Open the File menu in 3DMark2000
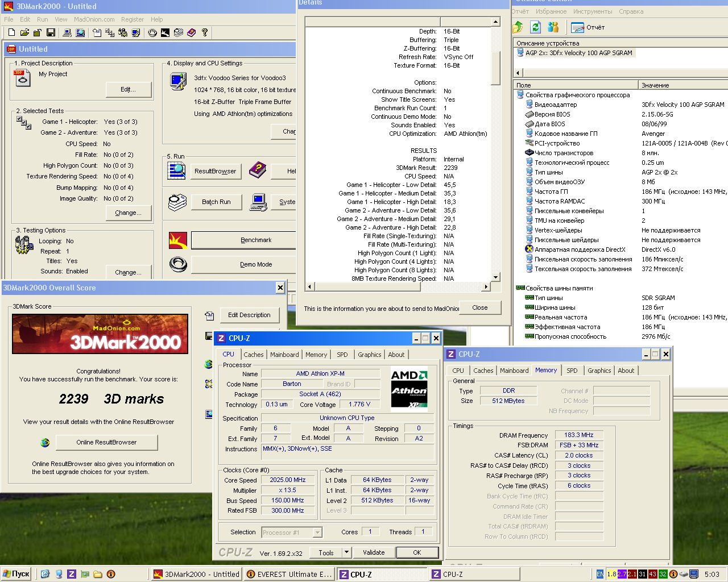 tap(9, 19)
